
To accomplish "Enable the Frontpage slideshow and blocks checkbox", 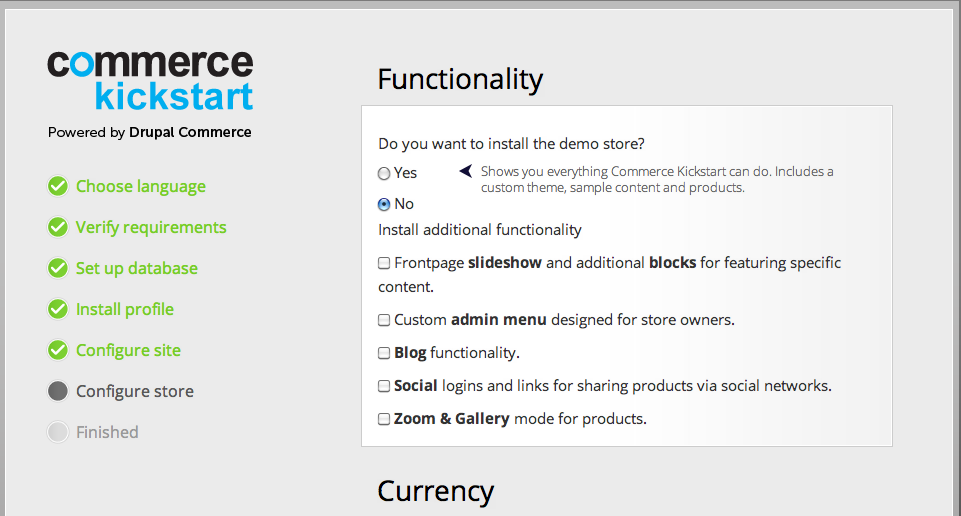I will point(384,263).
